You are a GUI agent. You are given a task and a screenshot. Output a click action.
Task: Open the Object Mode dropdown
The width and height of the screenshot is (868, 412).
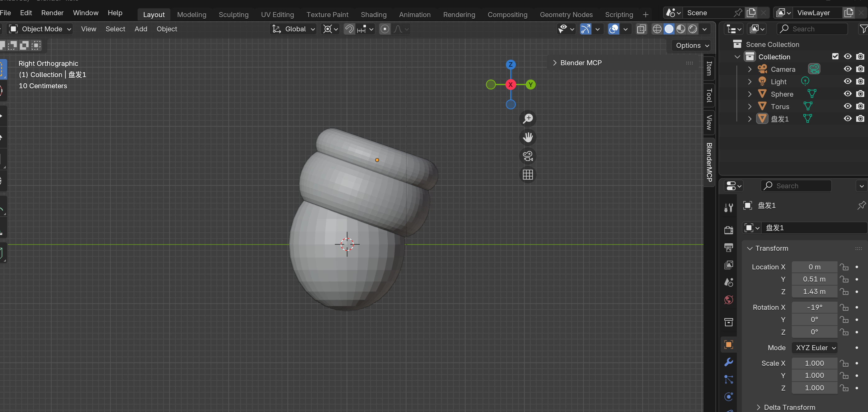click(40, 29)
